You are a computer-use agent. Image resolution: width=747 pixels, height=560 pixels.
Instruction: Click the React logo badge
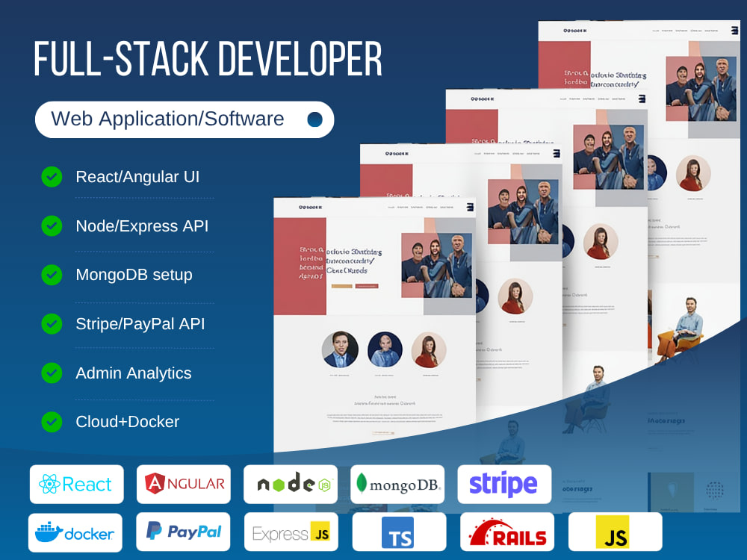(77, 485)
